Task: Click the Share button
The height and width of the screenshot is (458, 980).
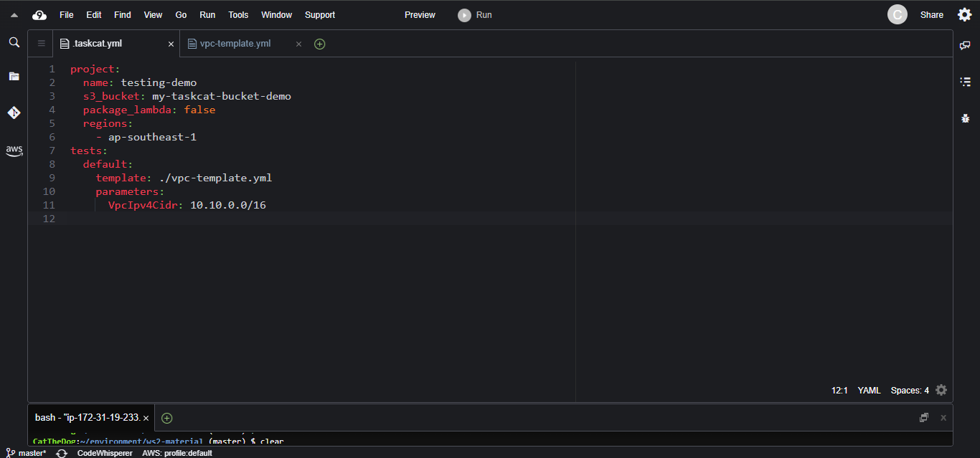Action: click(x=931, y=15)
